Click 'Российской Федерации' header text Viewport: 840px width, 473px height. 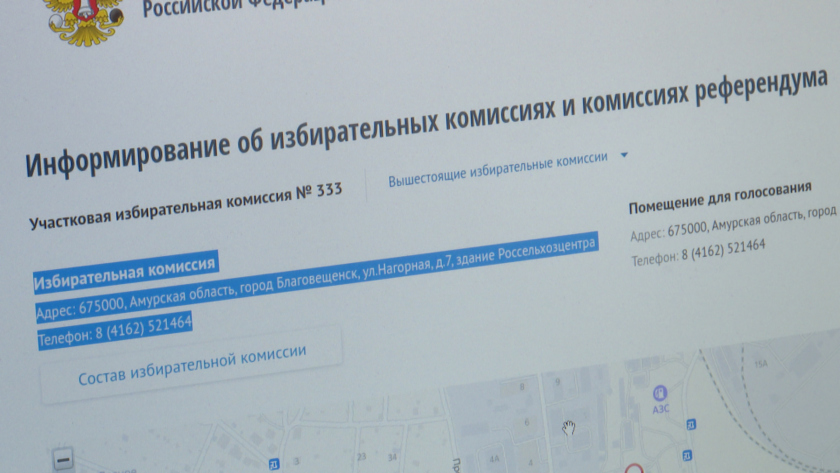pyautogui.click(x=234, y=6)
